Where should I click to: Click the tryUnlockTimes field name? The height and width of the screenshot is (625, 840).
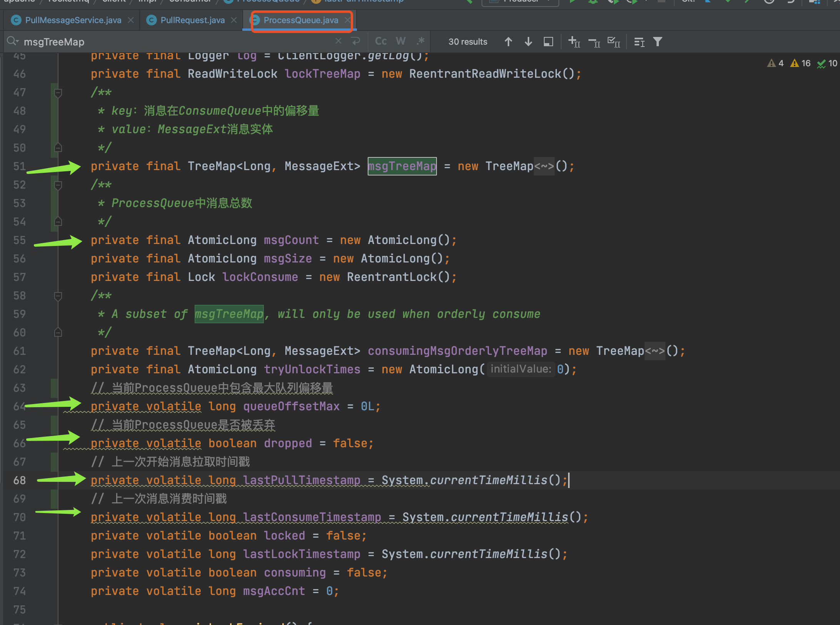click(x=312, y=369)
